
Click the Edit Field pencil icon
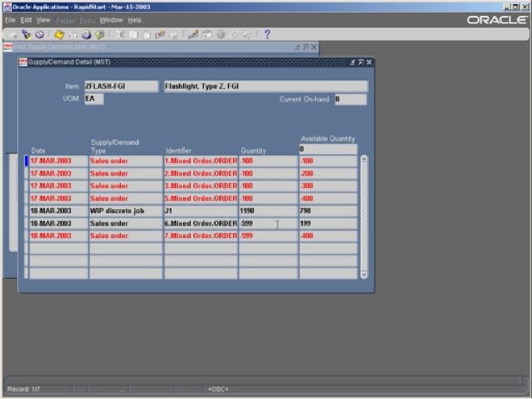193,34
